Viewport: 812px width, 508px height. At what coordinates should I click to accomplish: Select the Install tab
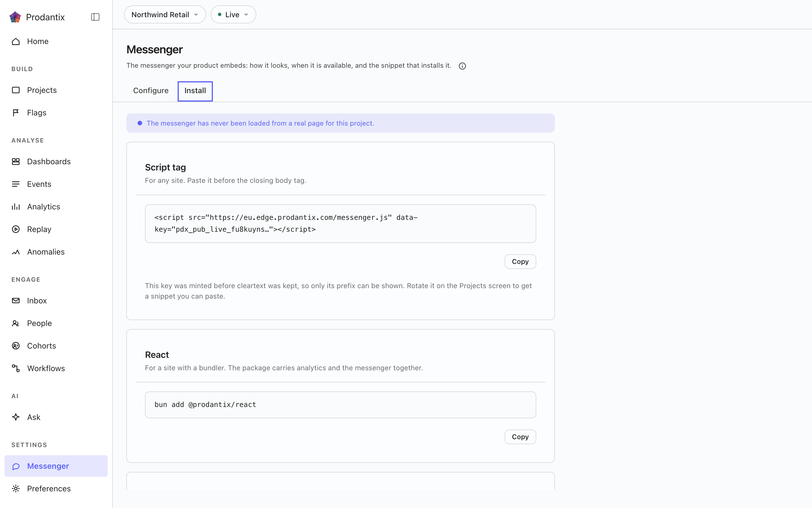[x=195, y=91]
